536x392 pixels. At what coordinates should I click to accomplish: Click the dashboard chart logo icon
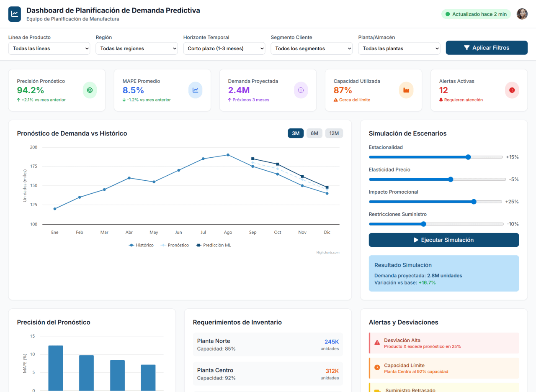point(15,14)
